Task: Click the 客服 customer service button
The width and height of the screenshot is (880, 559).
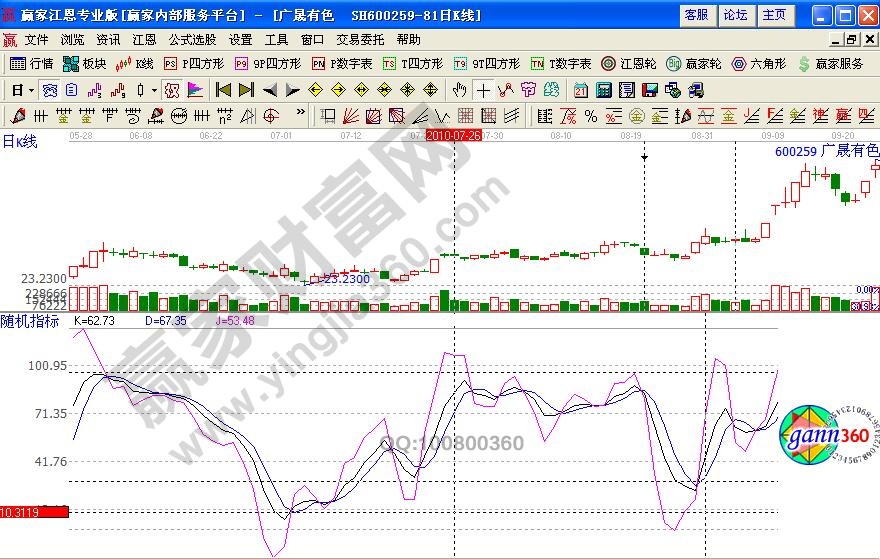Action: 696,15
